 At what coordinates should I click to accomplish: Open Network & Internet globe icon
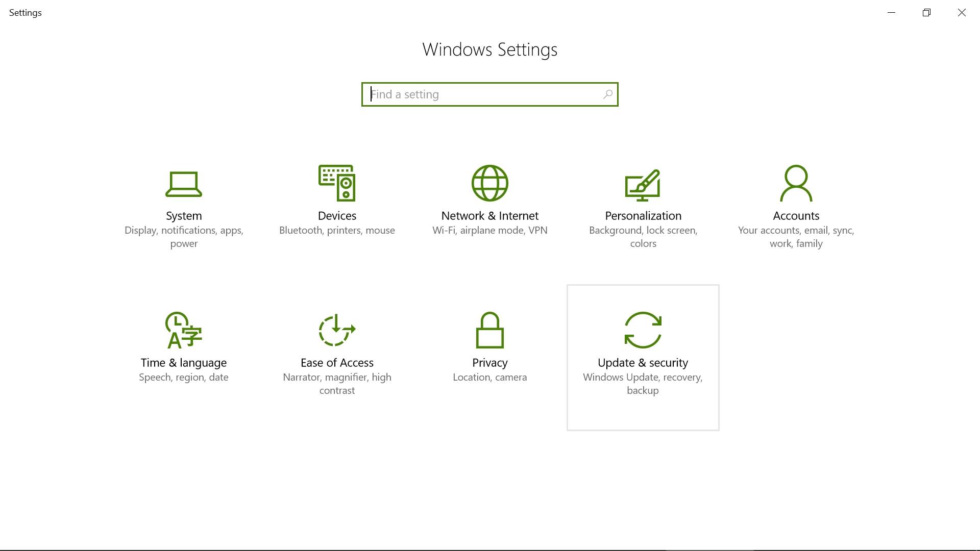click(489, 183)
